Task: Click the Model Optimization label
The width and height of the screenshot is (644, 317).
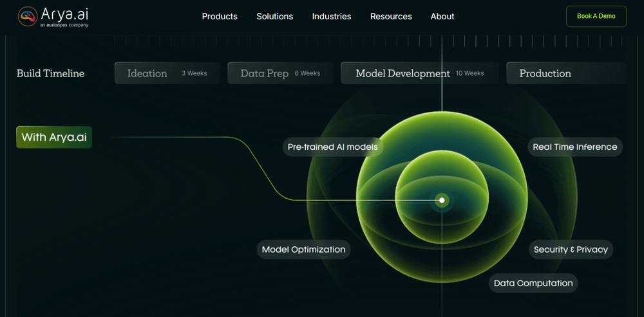Action: 303,249
